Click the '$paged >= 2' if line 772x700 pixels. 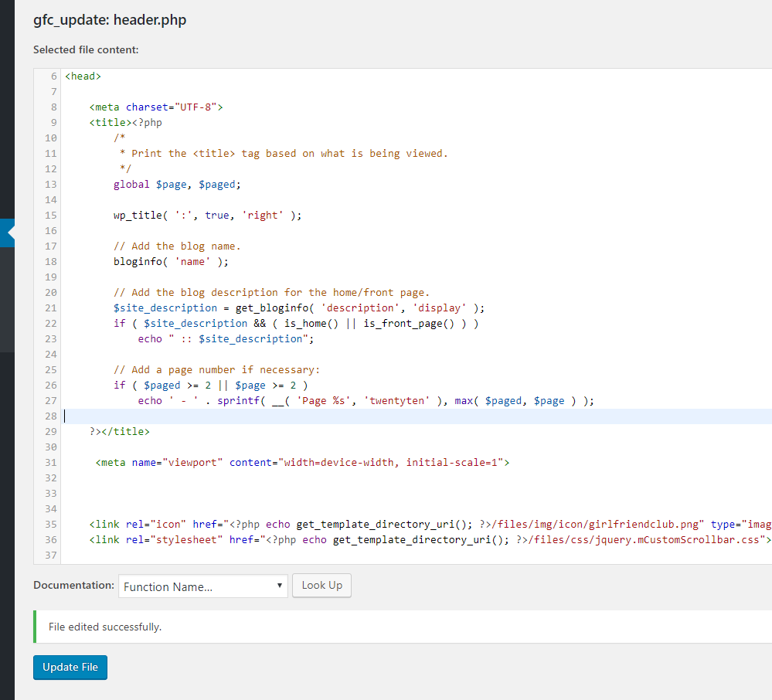pos(211,385)
